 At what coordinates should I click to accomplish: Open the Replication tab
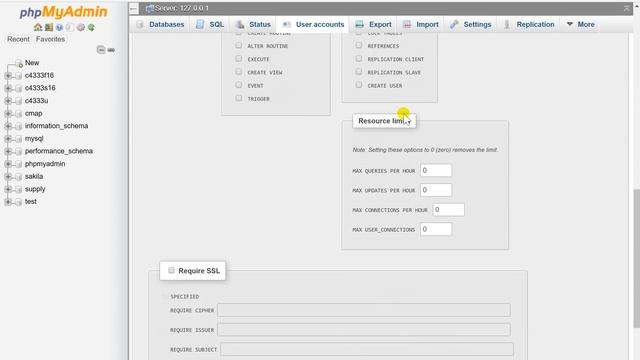tap(529, 24)
